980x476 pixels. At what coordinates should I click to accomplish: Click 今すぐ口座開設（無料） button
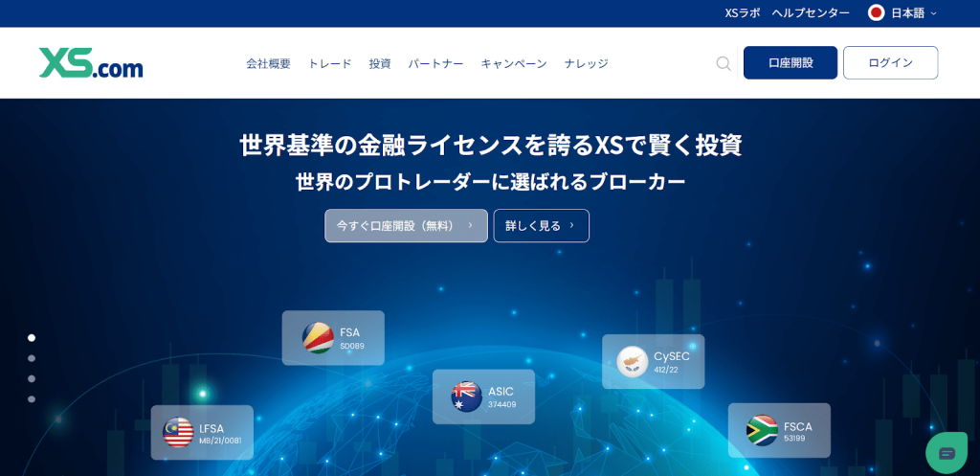click(x=406, y=226)
